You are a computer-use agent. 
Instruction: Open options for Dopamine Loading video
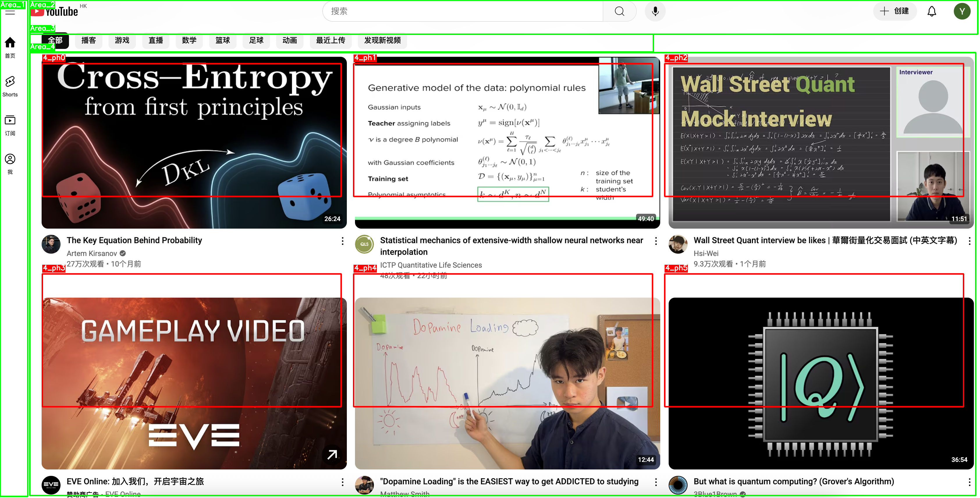[x=656, y=482]
